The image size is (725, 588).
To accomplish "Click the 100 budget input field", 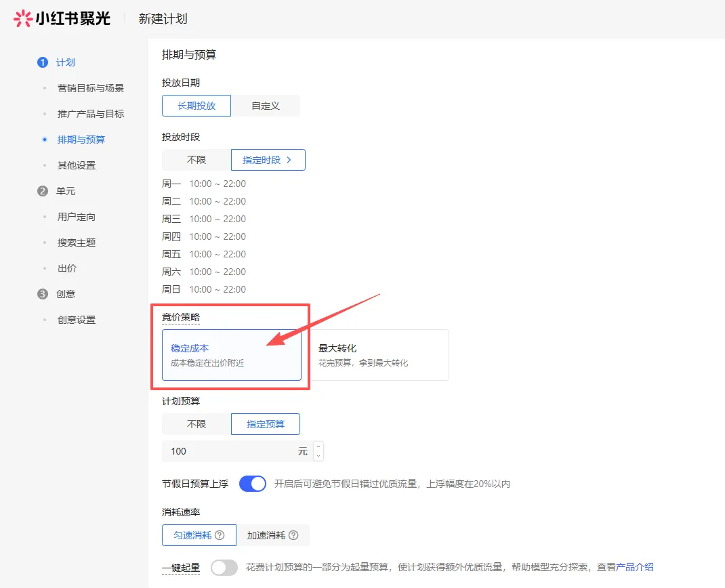I will 224,450.
